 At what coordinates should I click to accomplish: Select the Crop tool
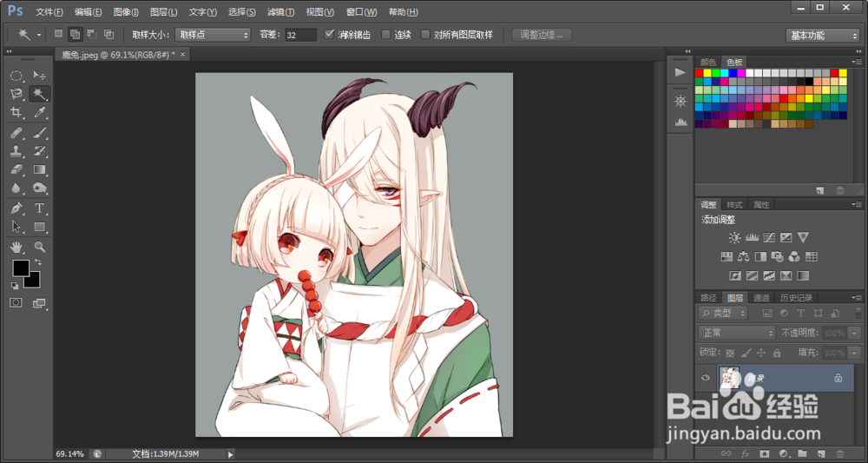point(16,113)
